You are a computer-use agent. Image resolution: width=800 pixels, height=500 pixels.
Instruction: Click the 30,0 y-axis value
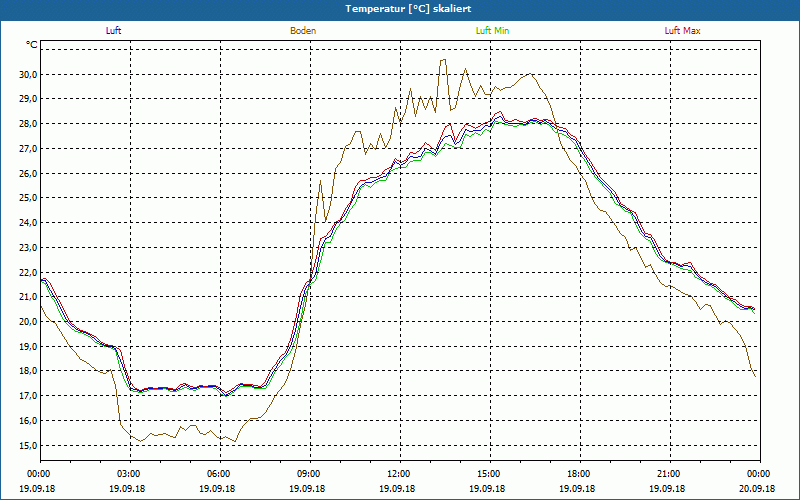pyautogui.click(x=28, y=74)
